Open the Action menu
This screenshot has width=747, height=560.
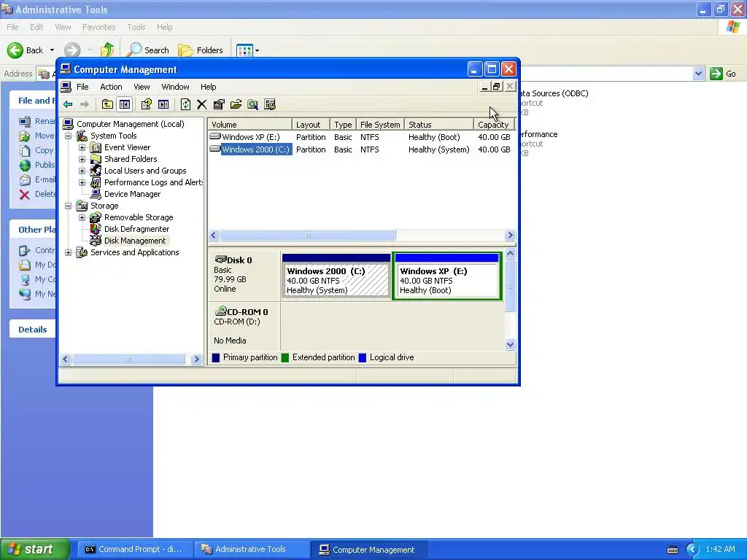tap(111, 87)
